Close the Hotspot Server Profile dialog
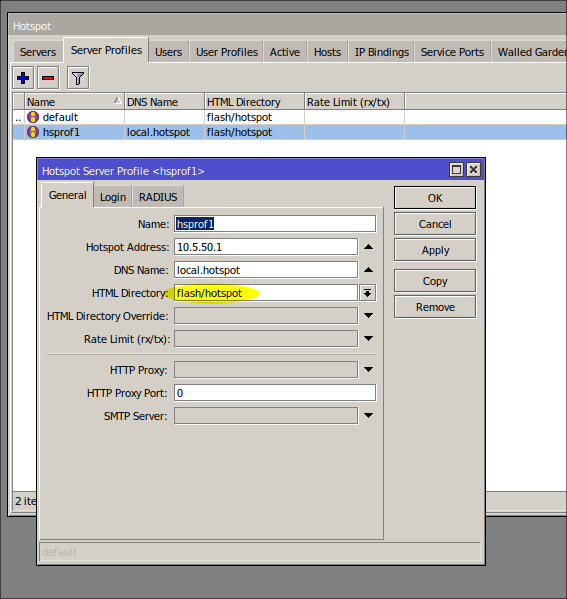Screen dimensions: 567x599 (x=473, y=170)
